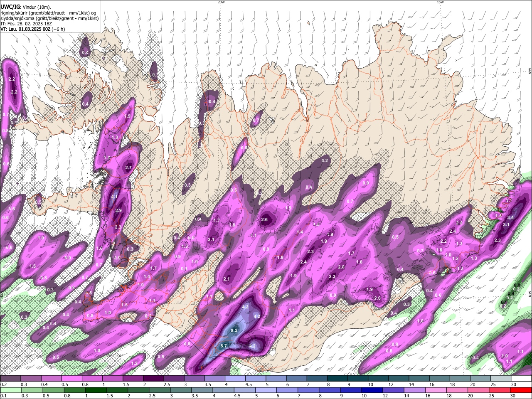Select the 3.4 value off the east coast
The height and width of the screenshot is (399, 532).
point(511,217)
